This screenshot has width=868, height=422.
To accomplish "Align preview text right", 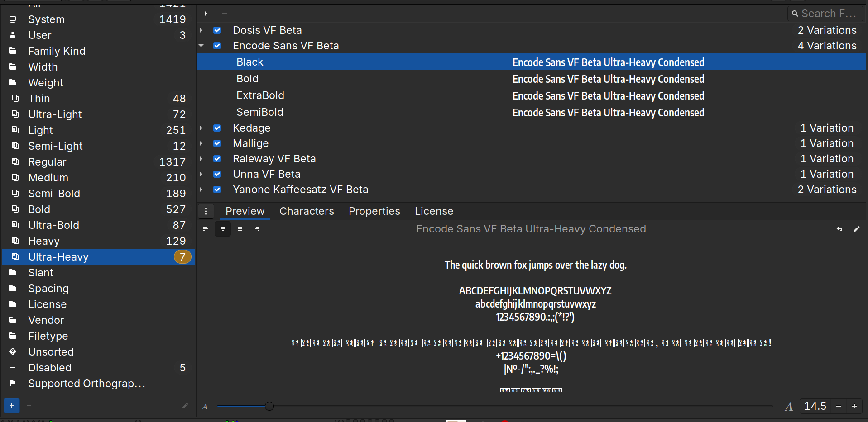I will (x=257, y=229).
